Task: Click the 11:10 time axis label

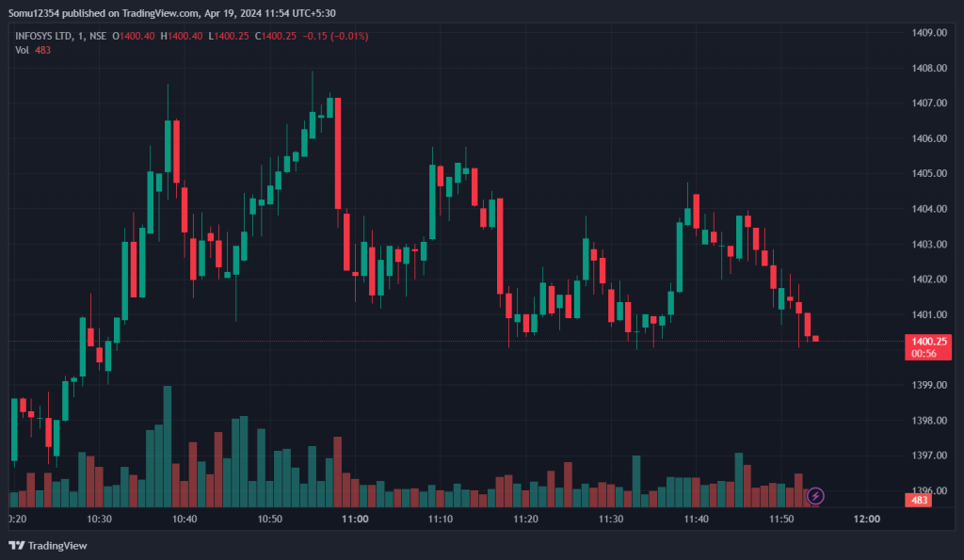Action: tap(441, 520)
